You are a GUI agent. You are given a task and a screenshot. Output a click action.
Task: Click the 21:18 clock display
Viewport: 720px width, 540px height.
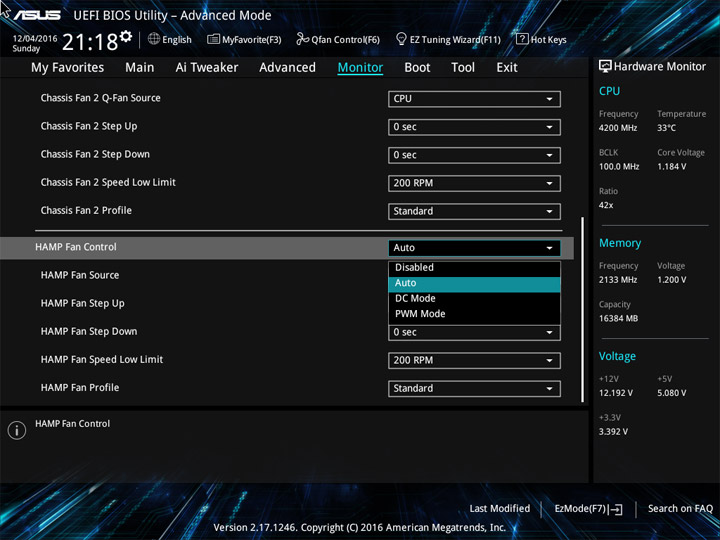click(90, 42)
